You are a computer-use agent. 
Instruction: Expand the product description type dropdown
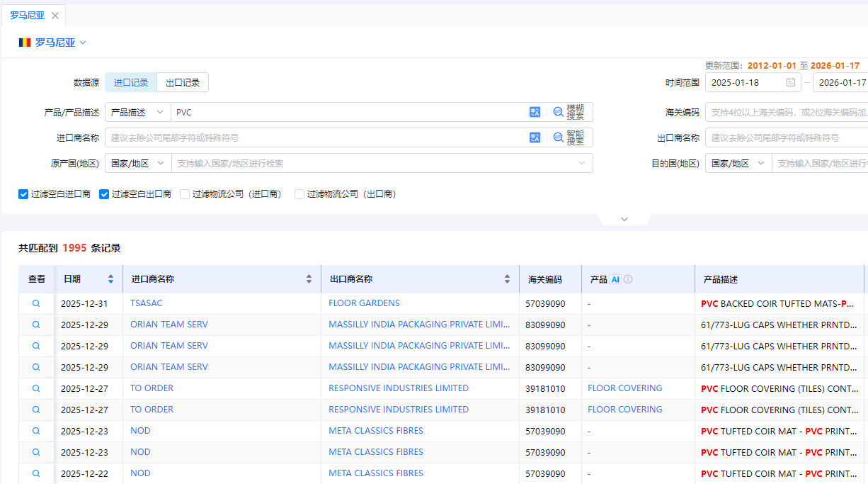coord(137,112)
